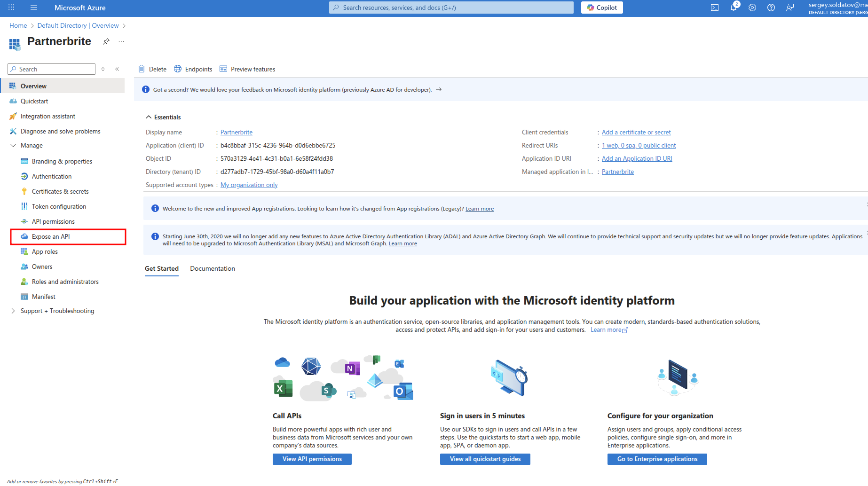Click Add a certificate or secret link
The height and width of the screenshot is (486, 868).
point(636,133)
